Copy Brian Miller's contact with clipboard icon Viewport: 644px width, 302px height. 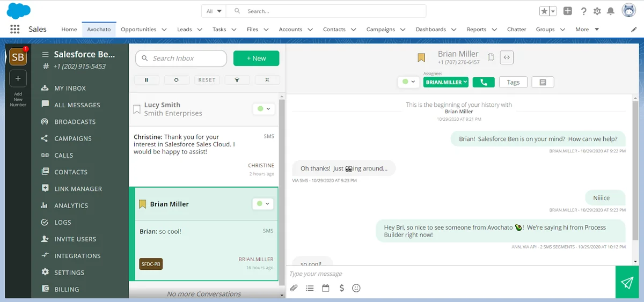(491, 57)
